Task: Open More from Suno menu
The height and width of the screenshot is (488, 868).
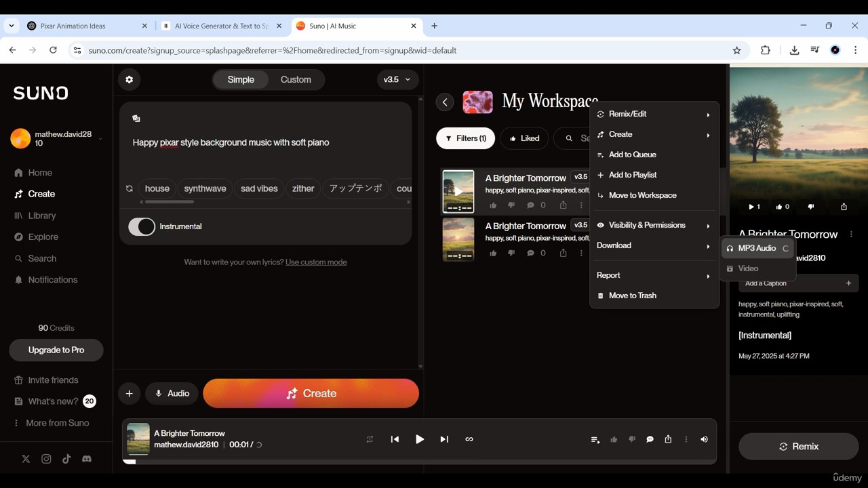Action: [52, 423]
